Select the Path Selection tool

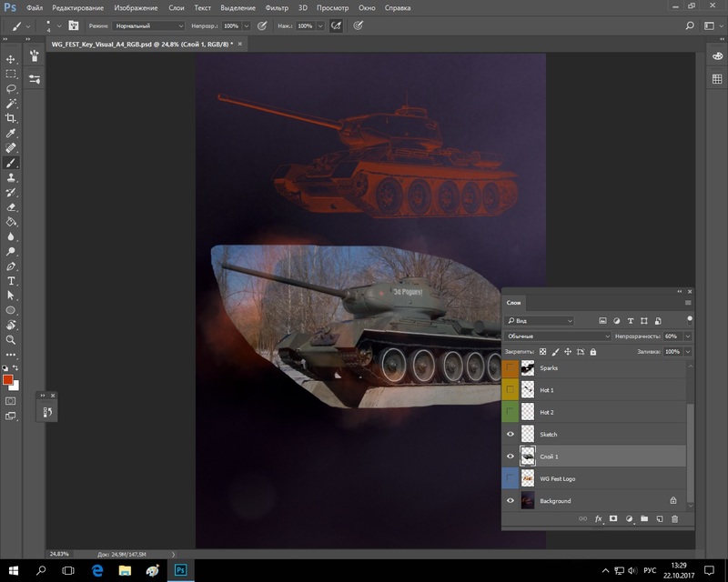[x=11, y=296]
